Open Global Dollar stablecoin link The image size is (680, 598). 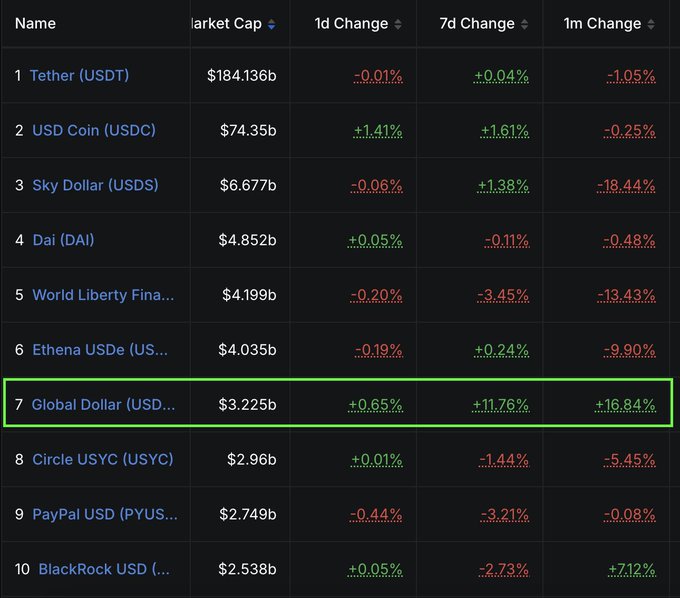coord(103,405)
